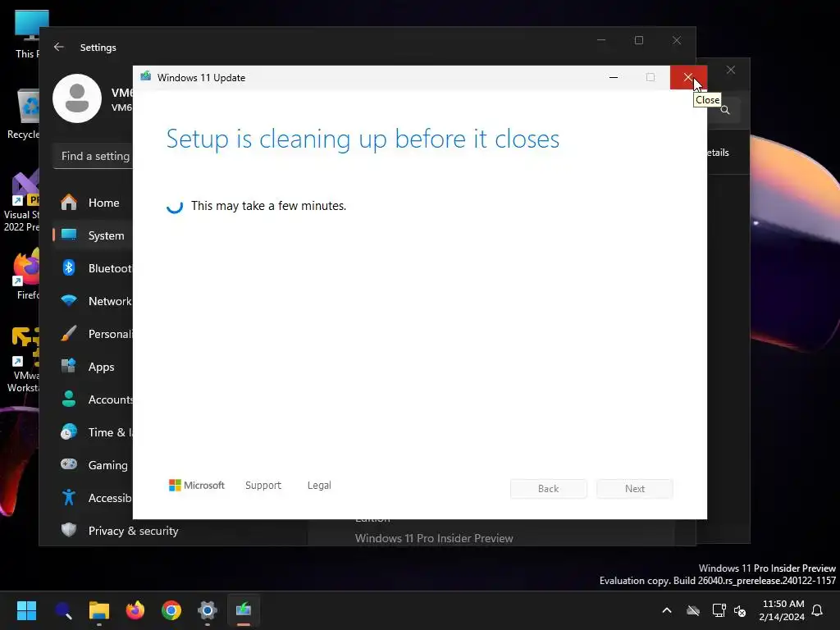This screenshot has width=840, height=630.
Task: Open Accounts in Settings sidebar
Action: tap(93, 399)
